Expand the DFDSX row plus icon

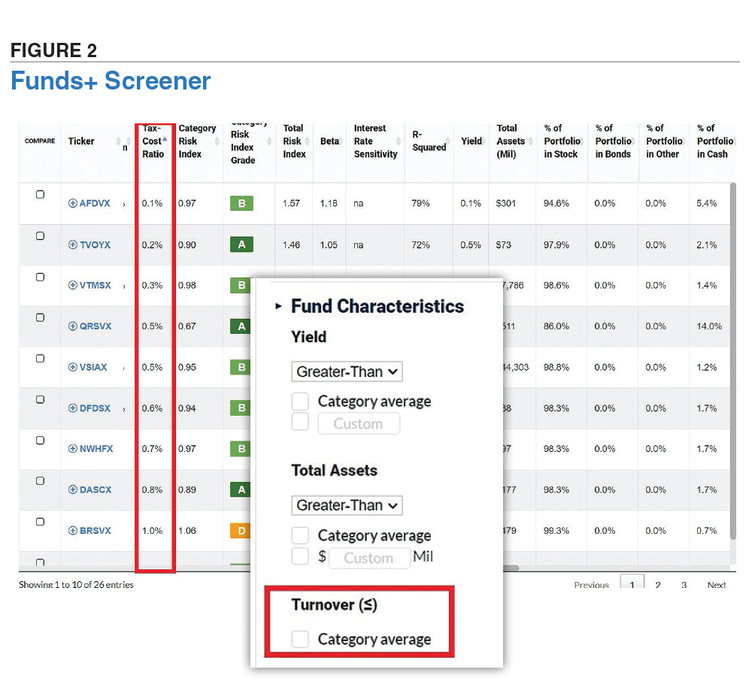pos(73,408)
